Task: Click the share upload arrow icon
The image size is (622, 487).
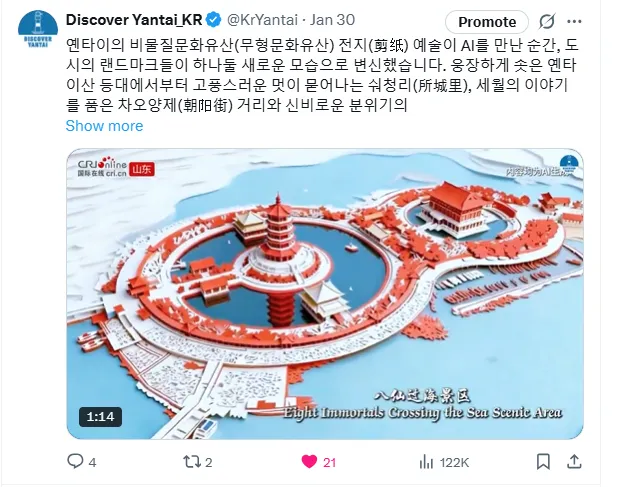Action: [x=574, y=461]
